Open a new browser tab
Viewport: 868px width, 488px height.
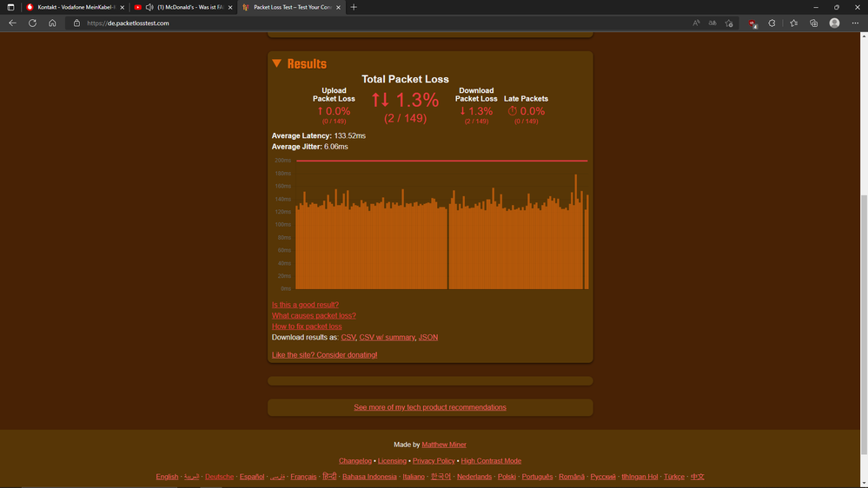(354, 7)
